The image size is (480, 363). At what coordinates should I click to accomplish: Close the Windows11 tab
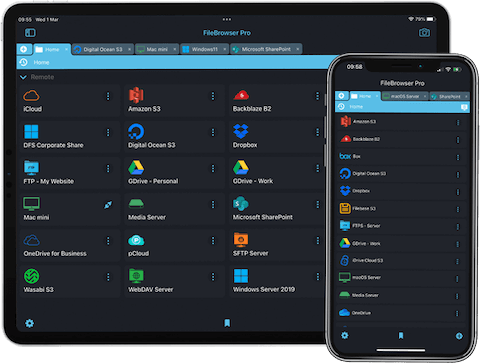(x=225, y=49)
